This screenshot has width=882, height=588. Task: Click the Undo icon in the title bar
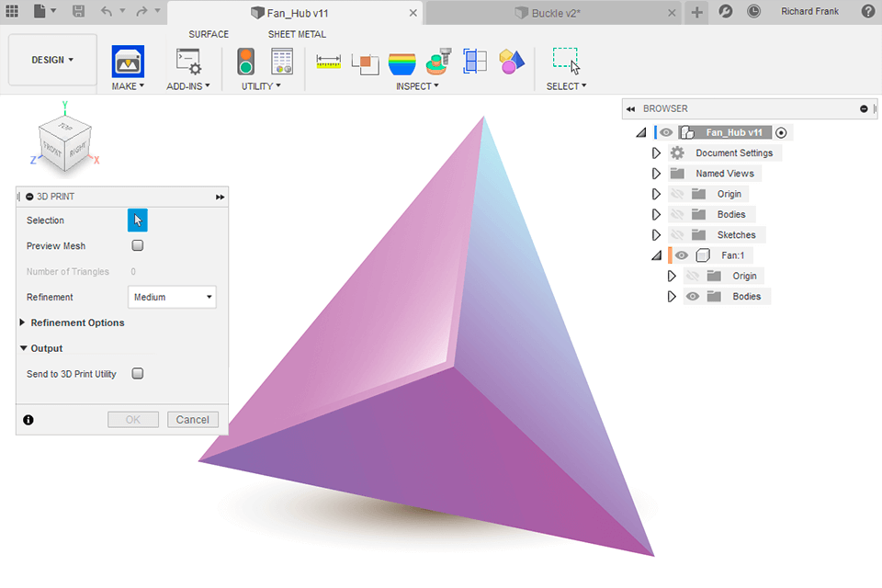(108, 11)
